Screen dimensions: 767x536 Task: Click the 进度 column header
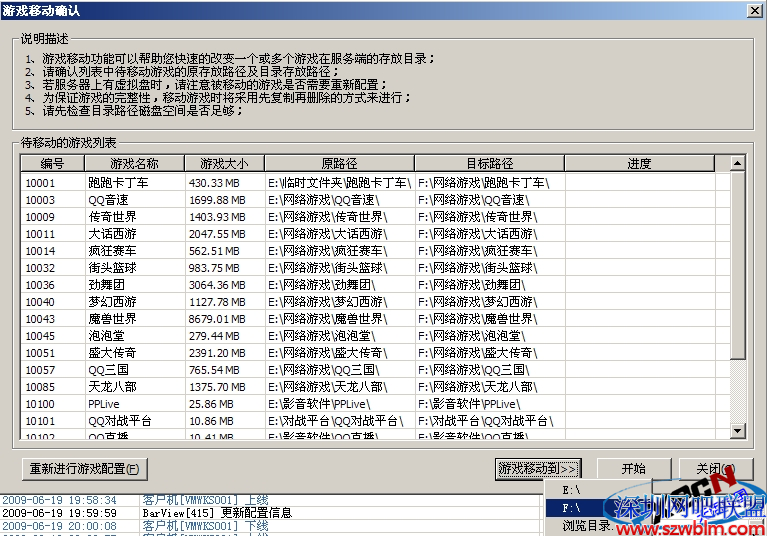click(x=639, y=163)
